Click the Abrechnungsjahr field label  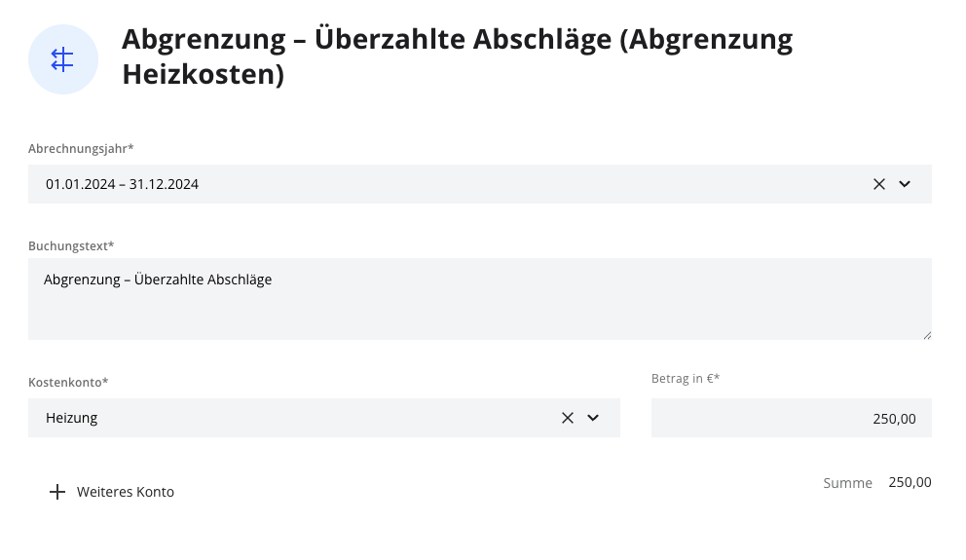point(81,149)
